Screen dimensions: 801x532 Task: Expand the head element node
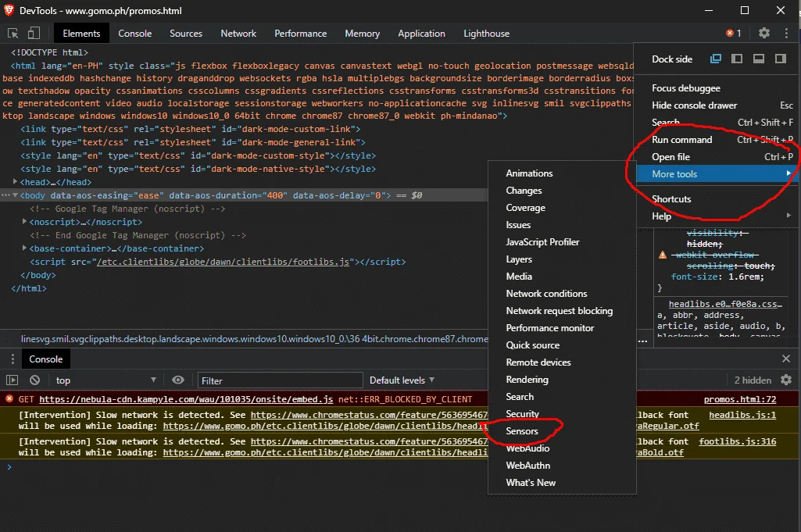coord(15,182)
